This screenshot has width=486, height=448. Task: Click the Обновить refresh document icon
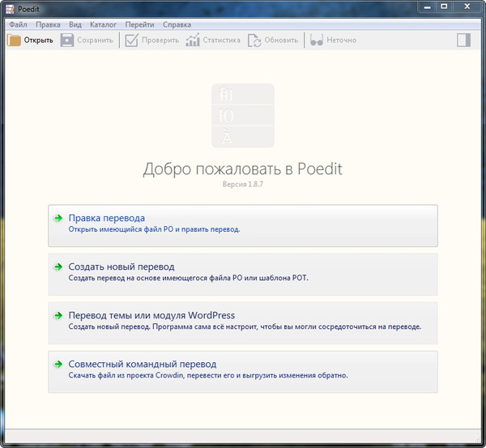pyautogui.click(x=254, y=41)
